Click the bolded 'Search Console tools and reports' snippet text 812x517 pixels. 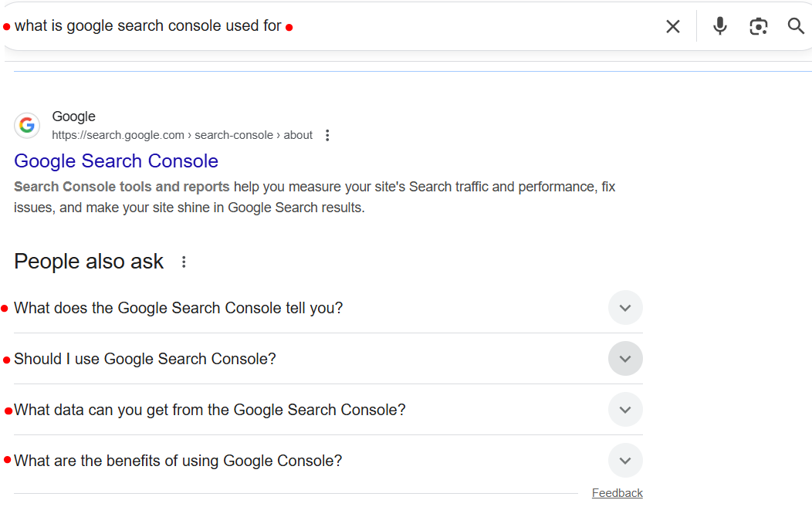(120, 186)
